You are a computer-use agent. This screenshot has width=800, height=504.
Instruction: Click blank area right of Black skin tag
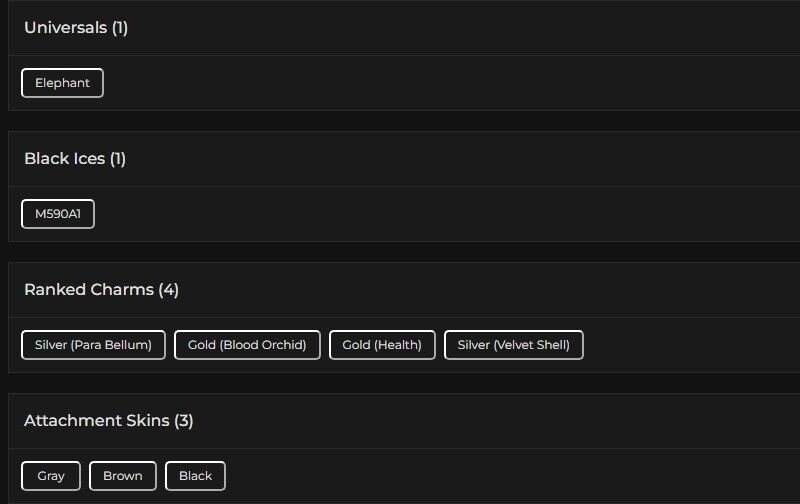500,476
